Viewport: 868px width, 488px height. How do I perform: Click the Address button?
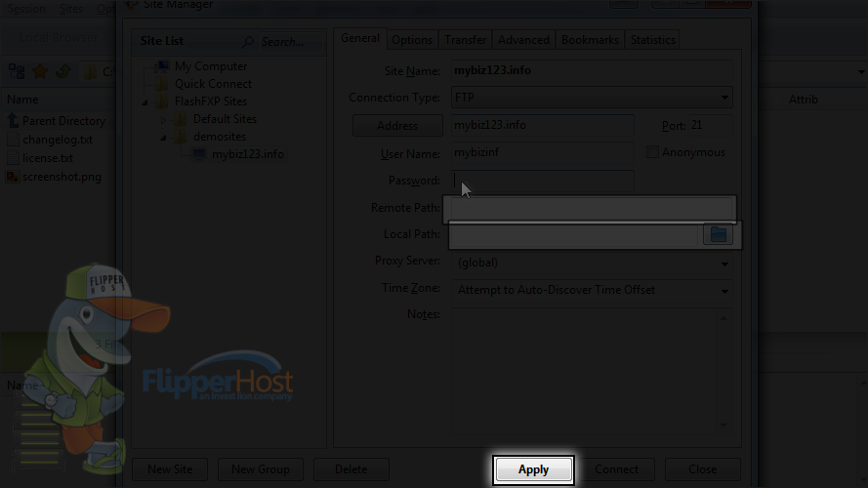(x=397, y=126)
